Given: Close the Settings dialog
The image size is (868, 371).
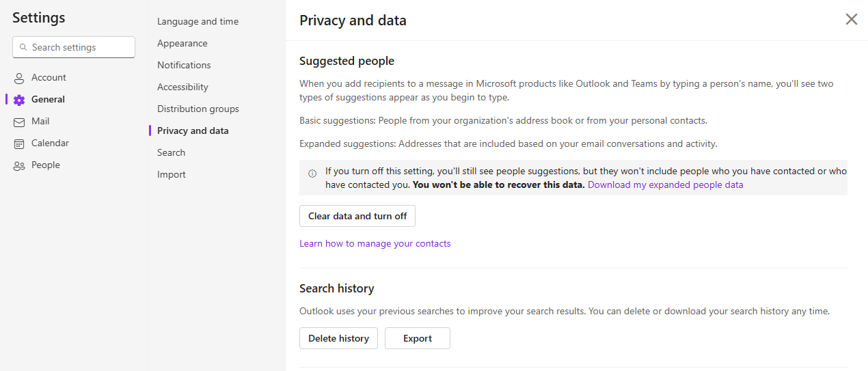Looking at the screenshot, I should coord(851,19).
